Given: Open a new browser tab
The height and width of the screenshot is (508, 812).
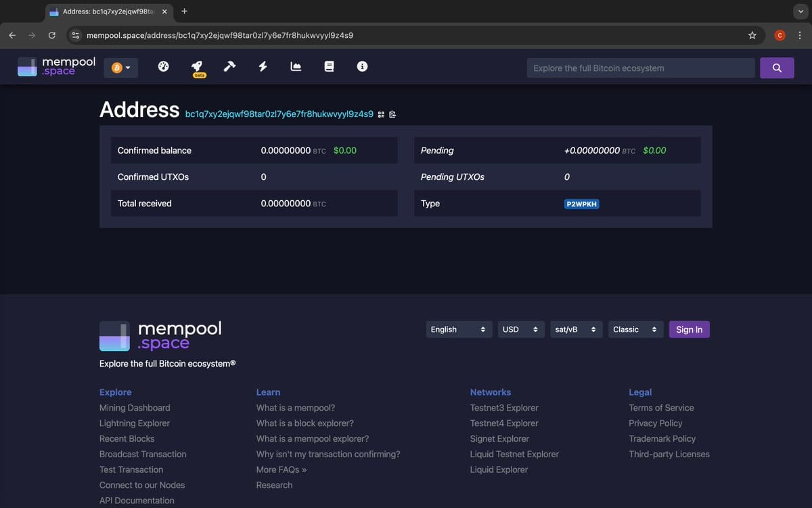Looking at the screenshot, I should click(185, 11).
